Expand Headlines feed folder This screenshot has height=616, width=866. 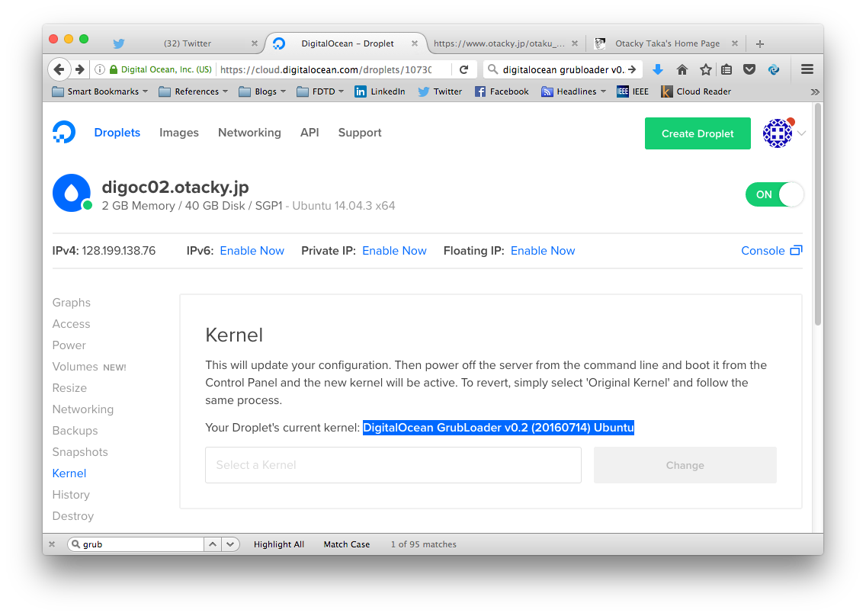coord(574,91)
